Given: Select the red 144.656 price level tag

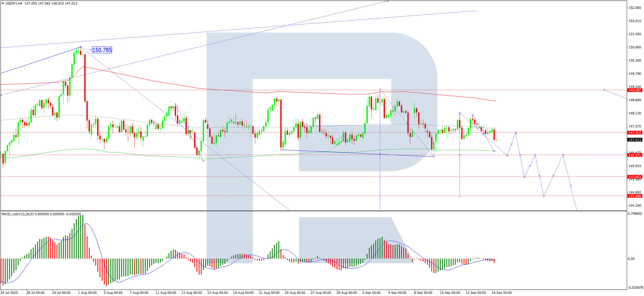Looking at the screenshot, I should 635,196.
